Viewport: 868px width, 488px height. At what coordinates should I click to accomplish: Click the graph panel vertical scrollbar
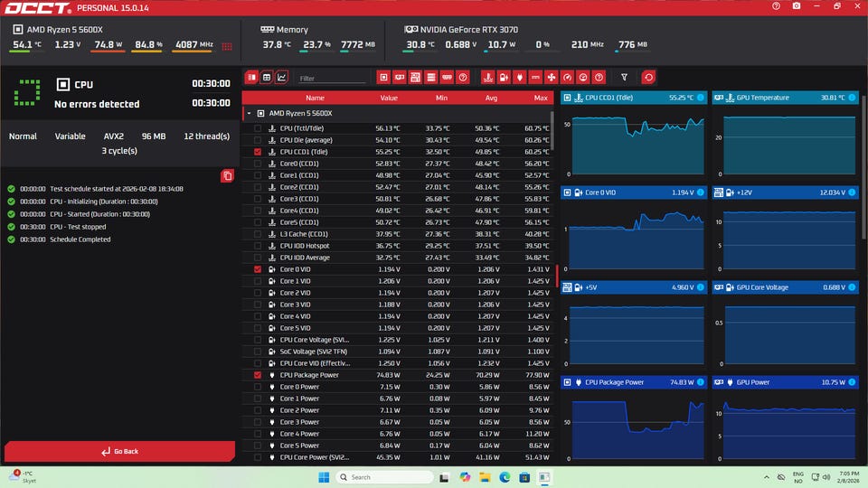tap(864, 166)
